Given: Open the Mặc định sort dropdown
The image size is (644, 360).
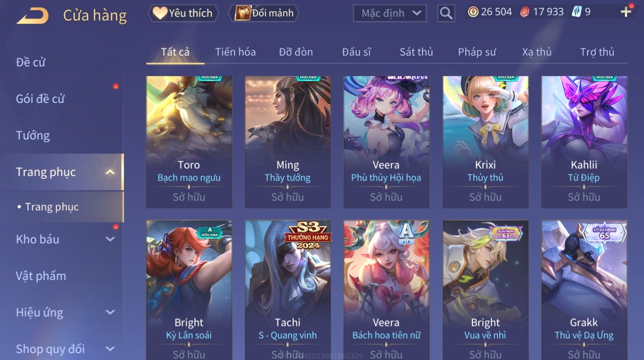Looking at the screenshot, I should 390,13.
